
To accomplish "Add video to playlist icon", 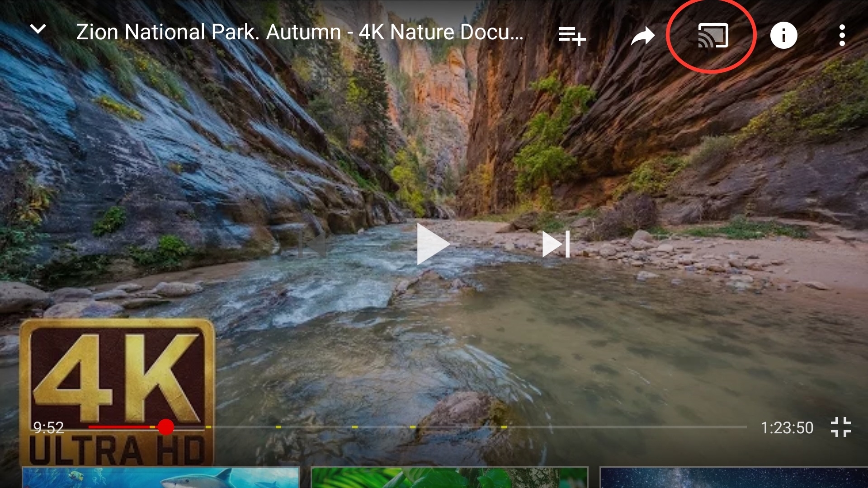I will click(x=572, y=35).
